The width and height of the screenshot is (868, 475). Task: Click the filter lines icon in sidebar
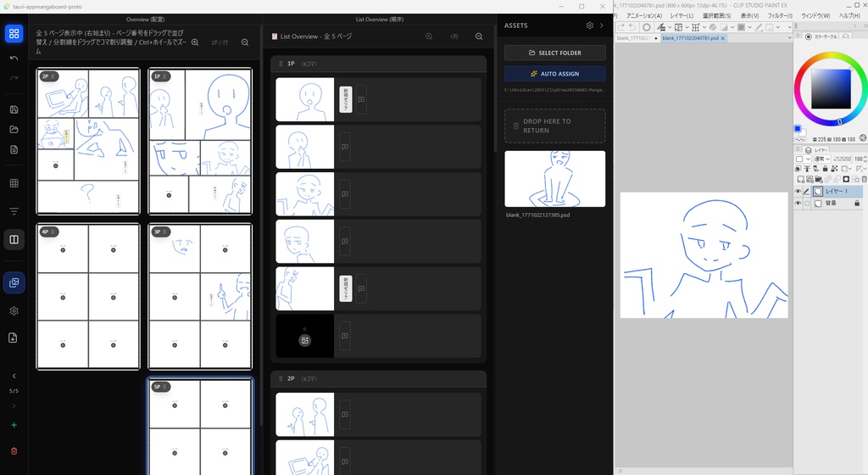14,211
